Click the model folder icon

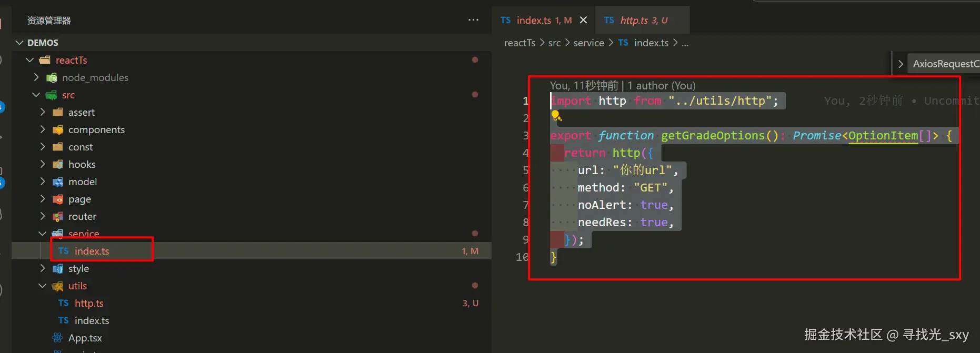click(58, 182)
